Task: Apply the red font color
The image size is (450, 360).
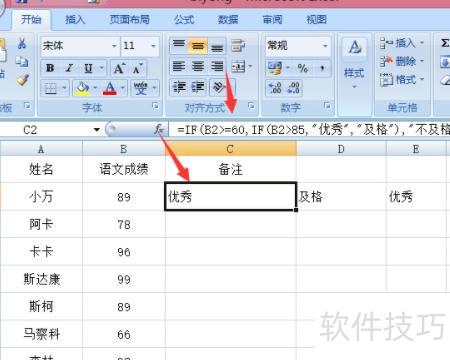Action: click(x=110, y=88)
